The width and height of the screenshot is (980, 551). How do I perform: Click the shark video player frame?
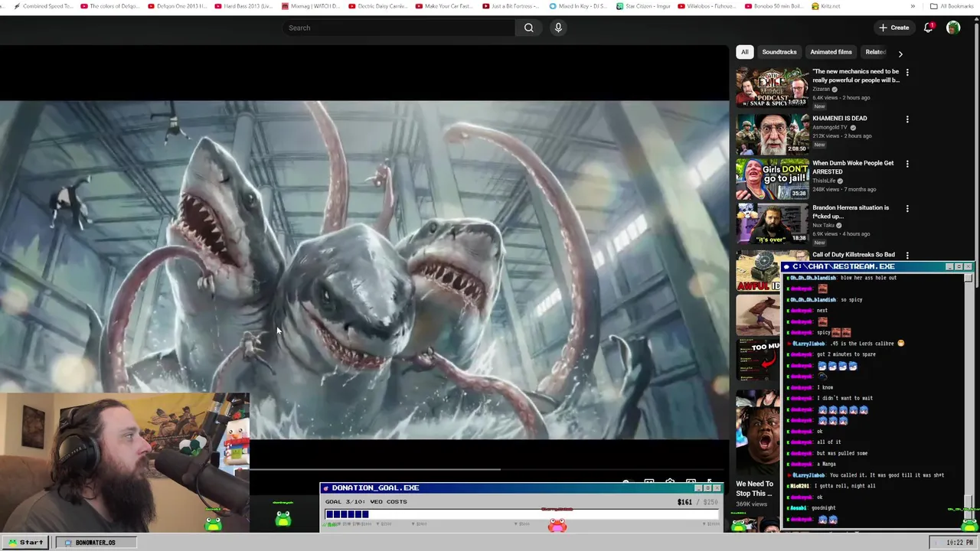coord(364,269)
